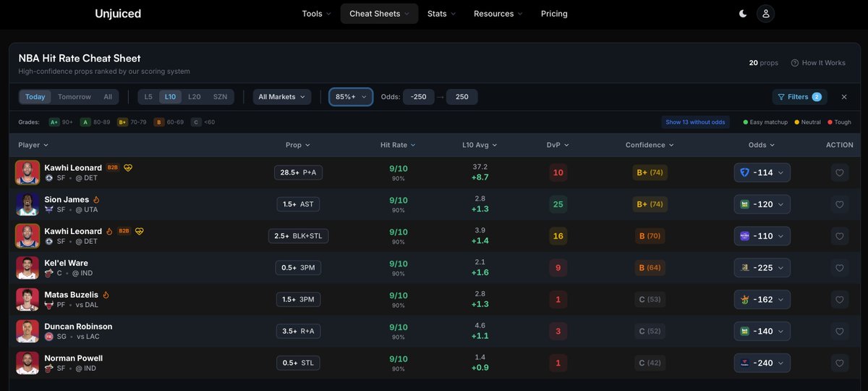Open the -225 odds dropdown for Kel'el Ware

(762, 268)
